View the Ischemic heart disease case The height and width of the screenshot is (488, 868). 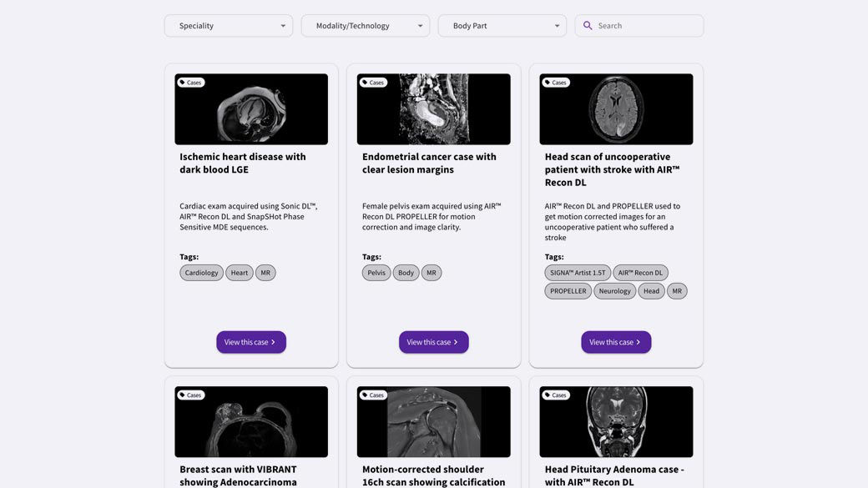[x=251, y=342]
